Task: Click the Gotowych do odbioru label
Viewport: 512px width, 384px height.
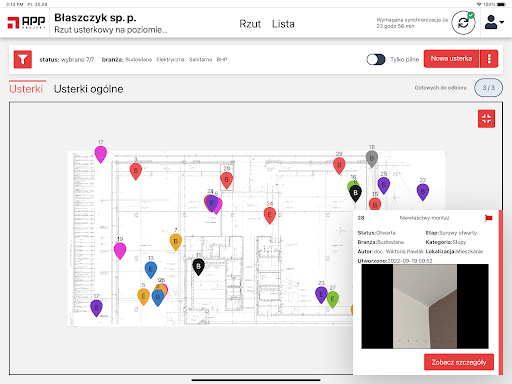Action: (441, 88)
